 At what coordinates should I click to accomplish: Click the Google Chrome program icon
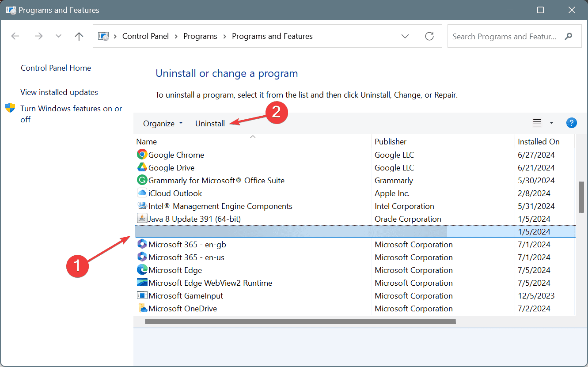[142, 155]
